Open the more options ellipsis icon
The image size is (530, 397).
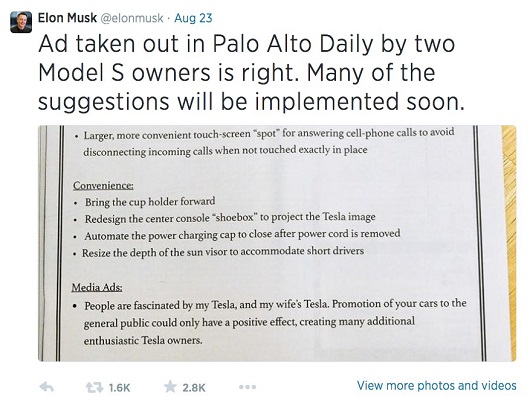point(247,387)
